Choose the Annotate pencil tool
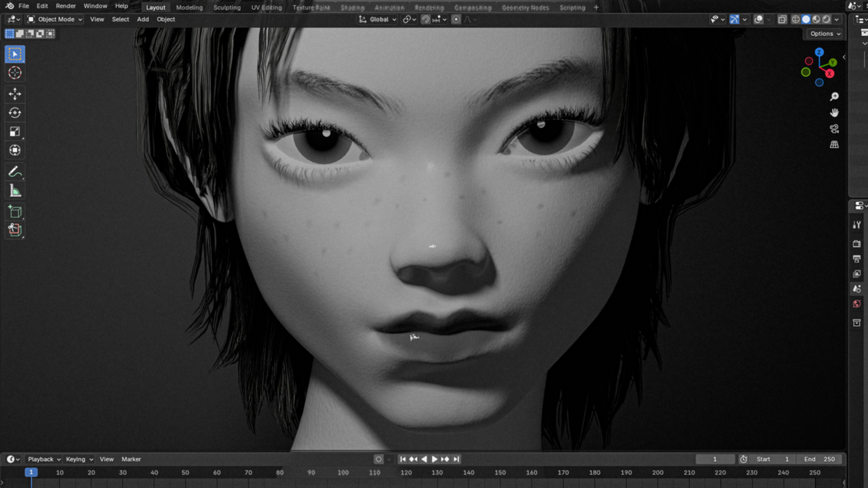Image resolution: width=868 pixels, height=488 pixels. pyautogui.click(x=15, y=172)
